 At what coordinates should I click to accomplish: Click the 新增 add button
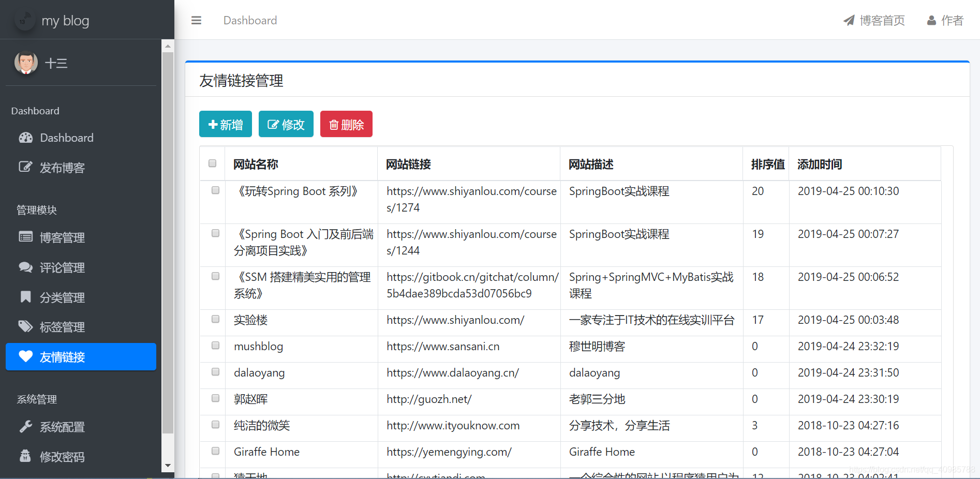(x=226, y=124)
